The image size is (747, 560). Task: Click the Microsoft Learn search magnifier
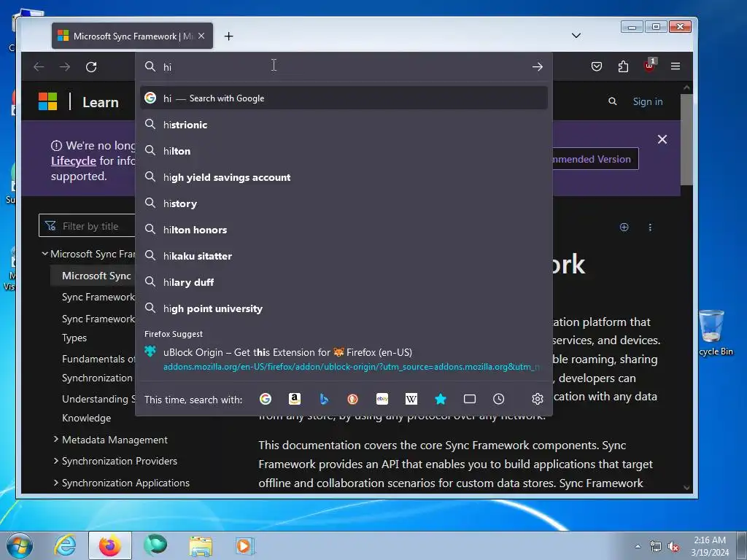click(613, 101)
